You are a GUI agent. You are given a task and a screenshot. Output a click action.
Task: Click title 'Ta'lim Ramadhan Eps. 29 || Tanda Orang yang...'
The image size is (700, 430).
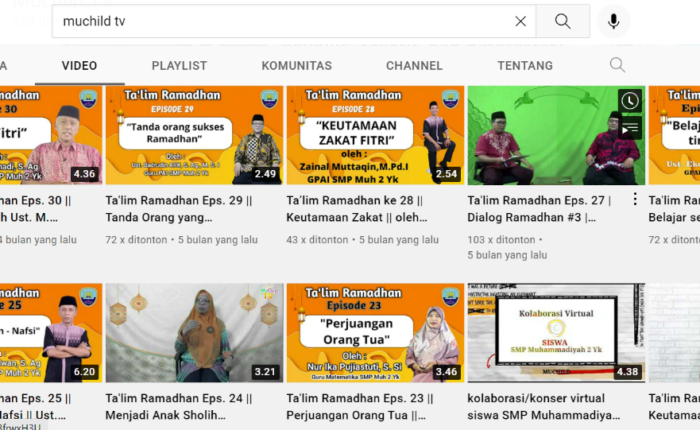(x=179, y=209)
